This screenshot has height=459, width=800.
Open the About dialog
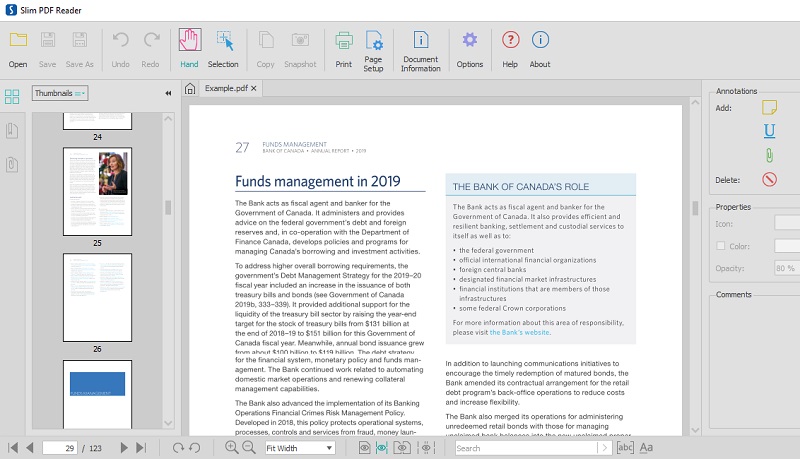click(540, 49)
